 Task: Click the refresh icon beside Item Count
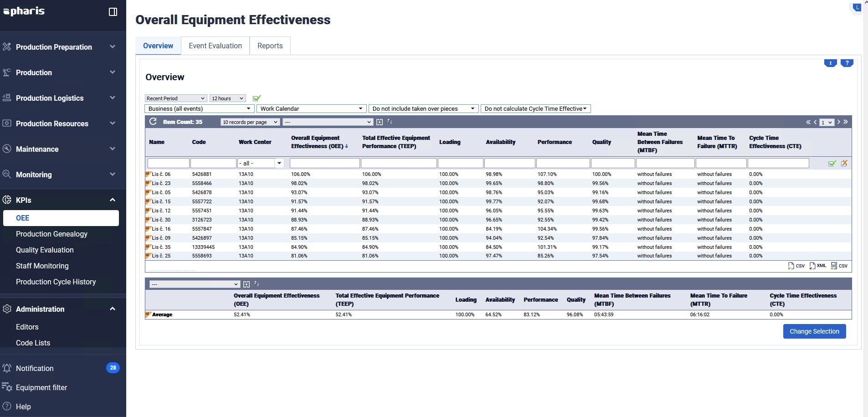click(153, 122)
